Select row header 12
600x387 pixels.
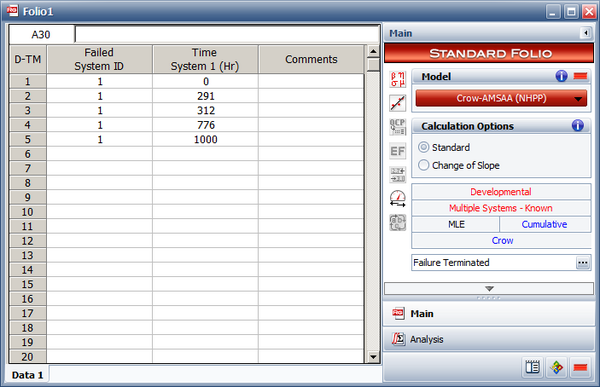(x=28, y=241)
